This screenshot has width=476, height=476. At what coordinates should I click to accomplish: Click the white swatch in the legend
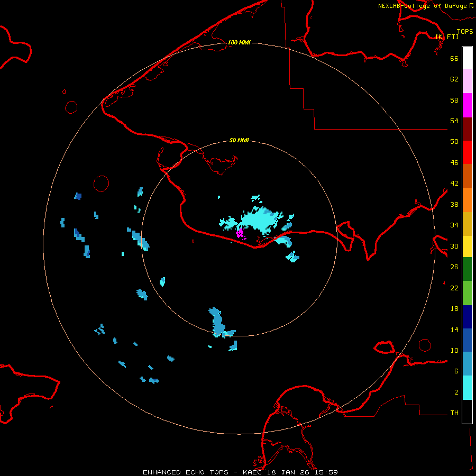[x=467, y=58]
